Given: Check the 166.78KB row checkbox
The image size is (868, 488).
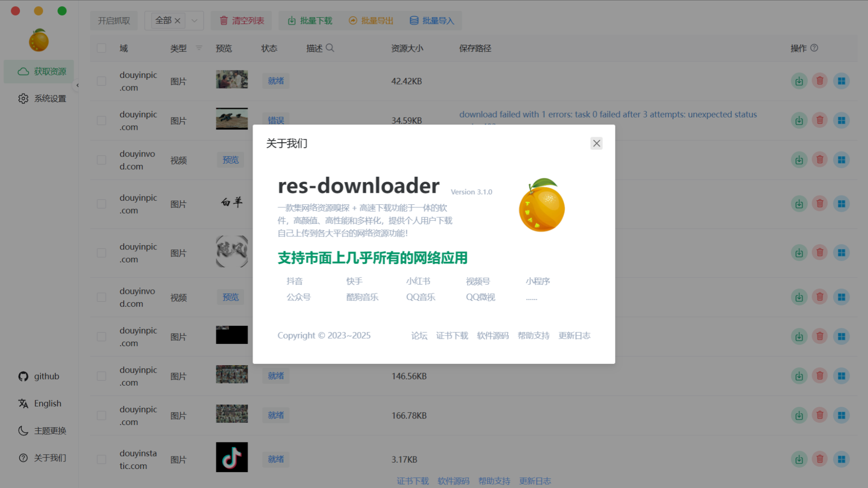Looking at the screenshot, I should pos(101,415).
